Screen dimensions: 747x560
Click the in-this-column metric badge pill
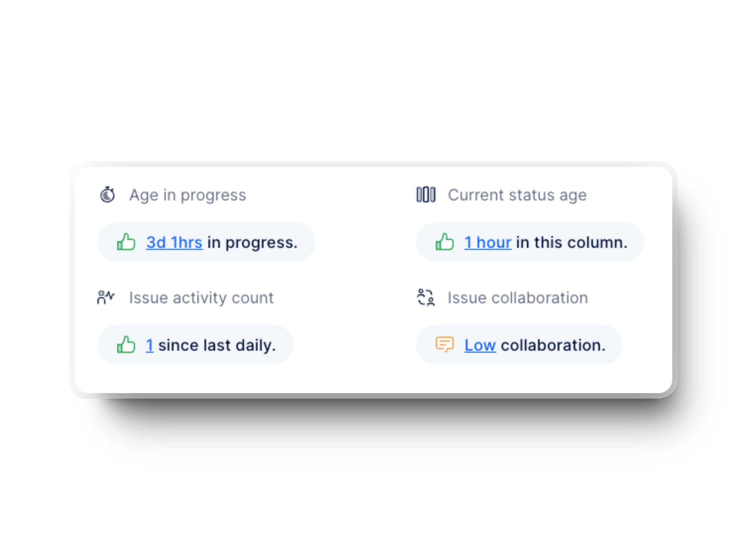(x=530, y=242)
